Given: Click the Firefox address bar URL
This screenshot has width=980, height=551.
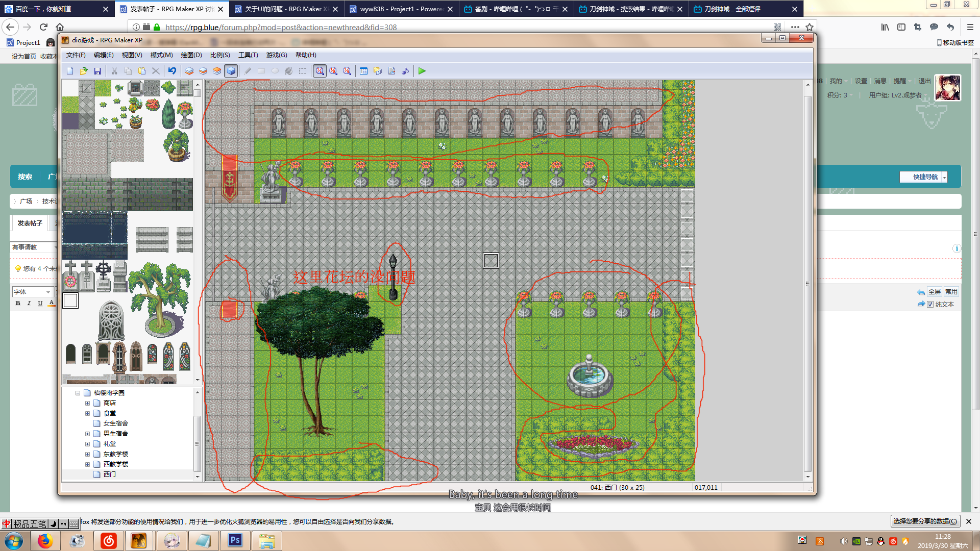Looking at the screenshot, I should coord(281,27).
